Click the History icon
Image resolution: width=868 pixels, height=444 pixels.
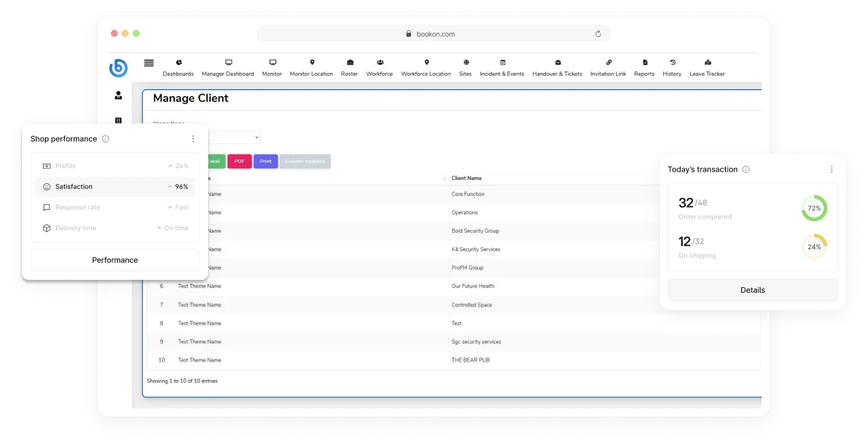coord(672,63)
